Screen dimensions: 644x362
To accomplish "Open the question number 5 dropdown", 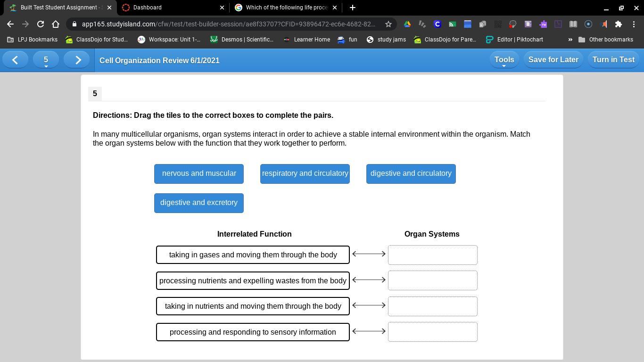I will pos(46,60).
